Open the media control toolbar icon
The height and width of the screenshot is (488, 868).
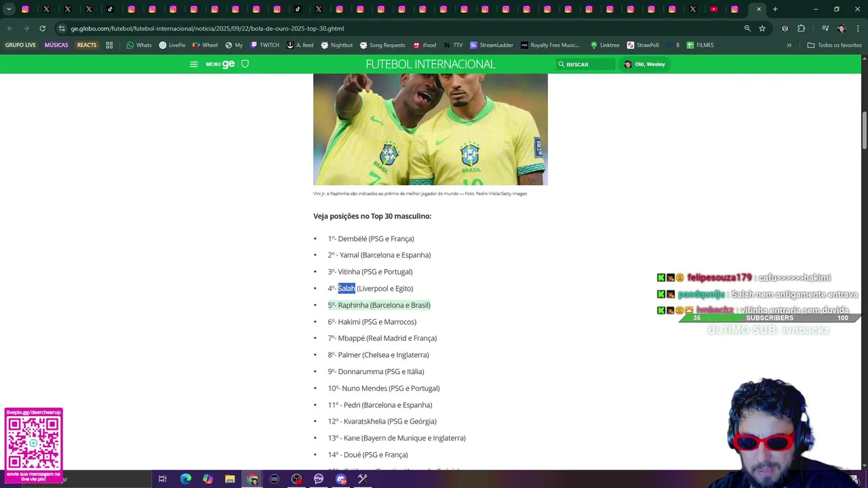[x=825, y=28]
